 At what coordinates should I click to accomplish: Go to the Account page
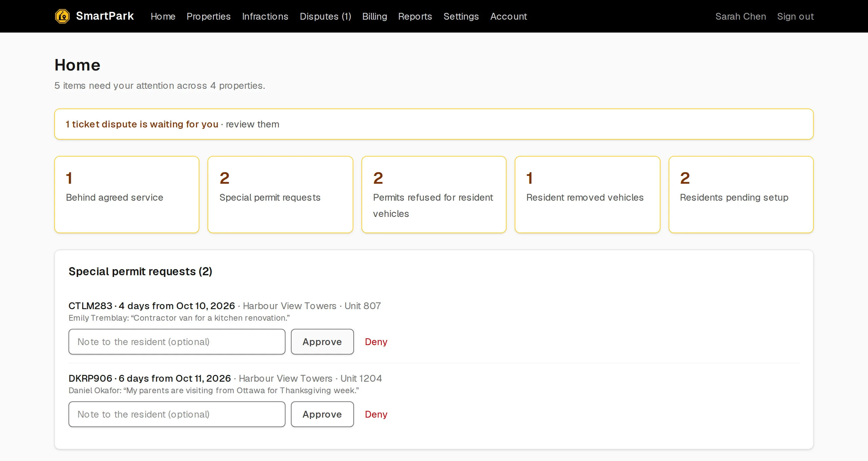509,16
